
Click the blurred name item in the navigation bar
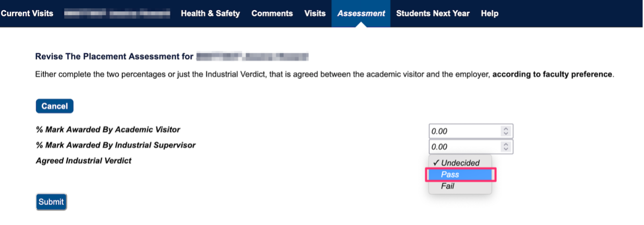tap(117, 14)
